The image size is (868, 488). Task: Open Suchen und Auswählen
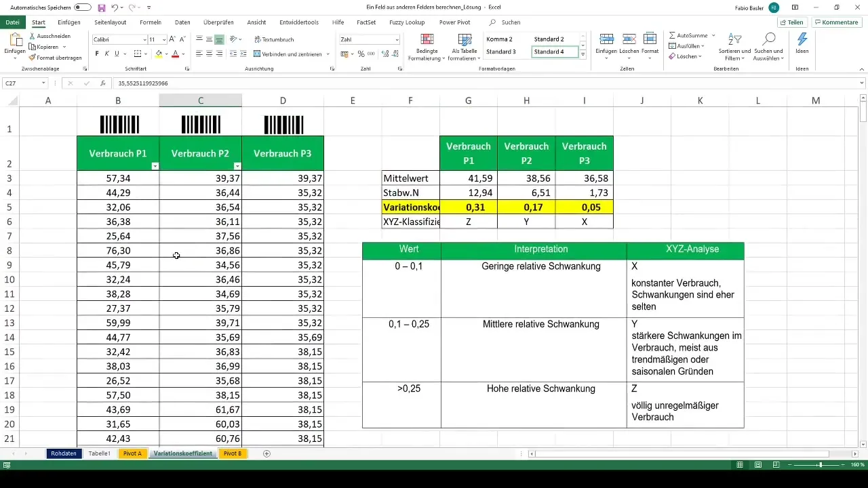coord(768,46)
